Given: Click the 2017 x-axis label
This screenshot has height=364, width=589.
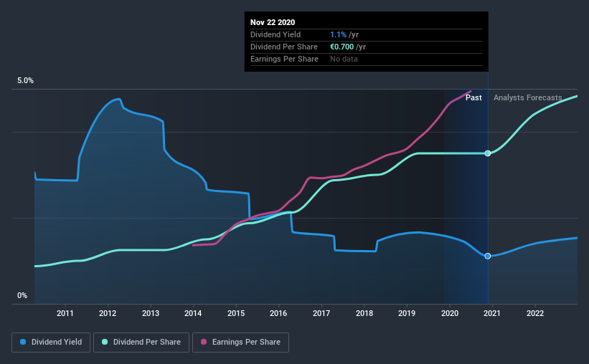Looking at the screenshot, I should click(321, 313).
